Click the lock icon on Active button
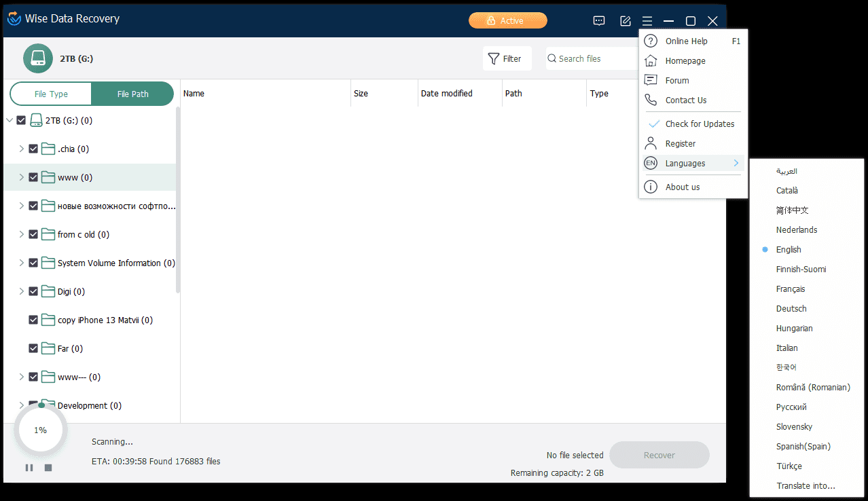The width and height of the screenshot is (868, 501). [x=491, y=20]
